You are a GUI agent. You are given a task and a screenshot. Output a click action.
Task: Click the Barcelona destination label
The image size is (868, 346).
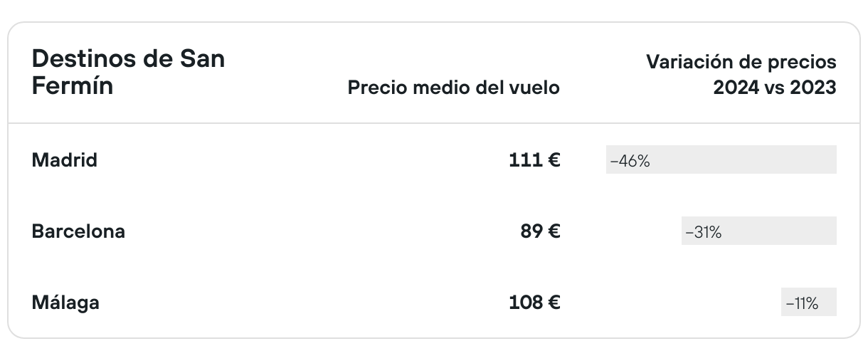click(x=78, y=231)
